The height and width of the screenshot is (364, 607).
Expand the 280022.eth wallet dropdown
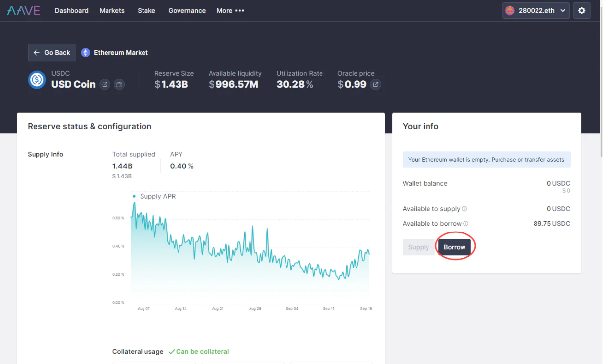tap(536, 10)
